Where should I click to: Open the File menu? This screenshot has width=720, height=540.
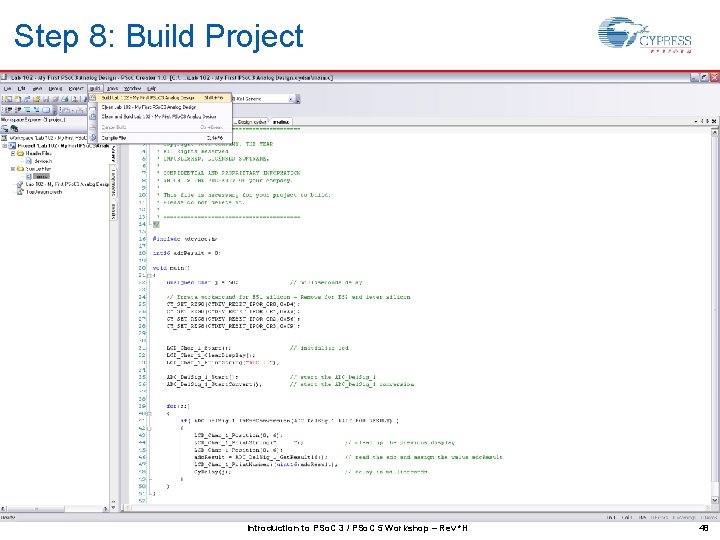[x=7, y=88]
